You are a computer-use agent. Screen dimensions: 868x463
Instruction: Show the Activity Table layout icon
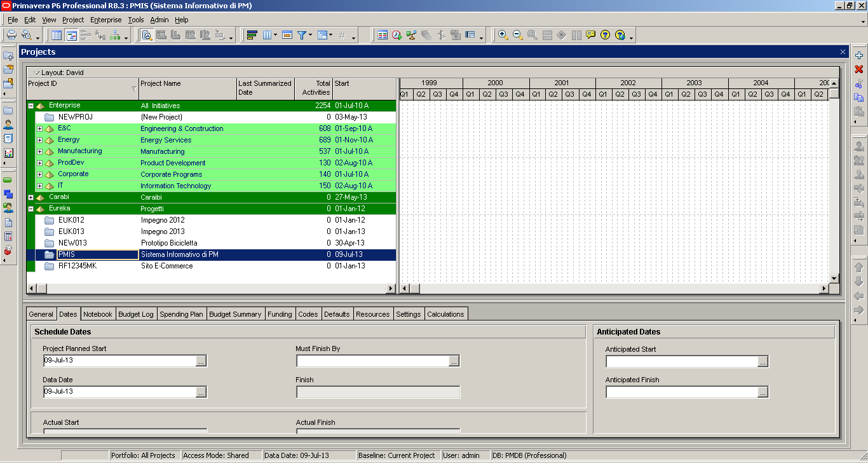pos(57,36)
